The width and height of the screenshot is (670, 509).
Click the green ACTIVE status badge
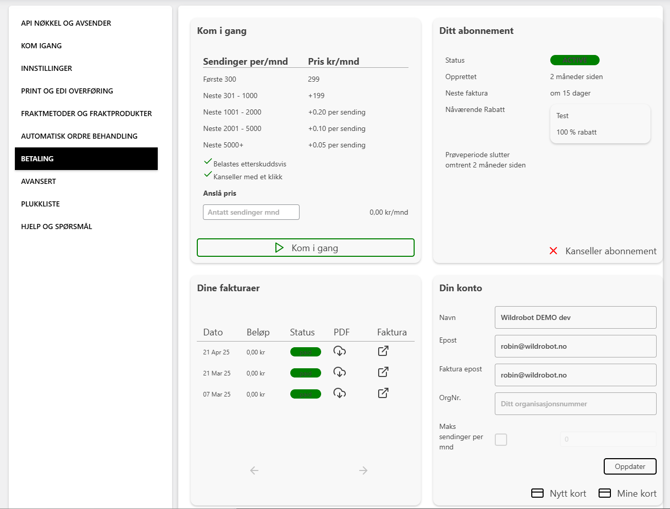pos(575,60)
